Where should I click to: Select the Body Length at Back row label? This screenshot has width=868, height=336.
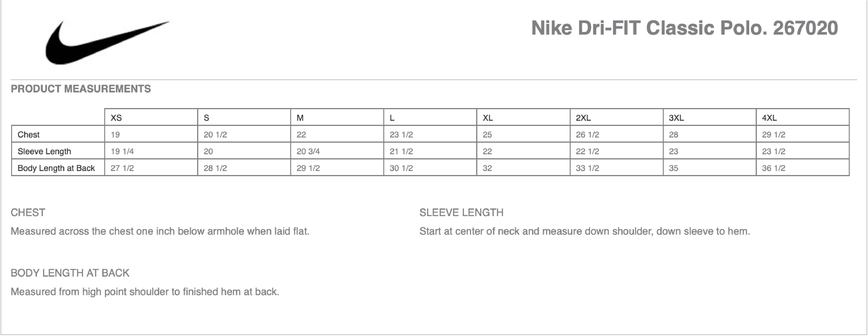coord(56,168)
